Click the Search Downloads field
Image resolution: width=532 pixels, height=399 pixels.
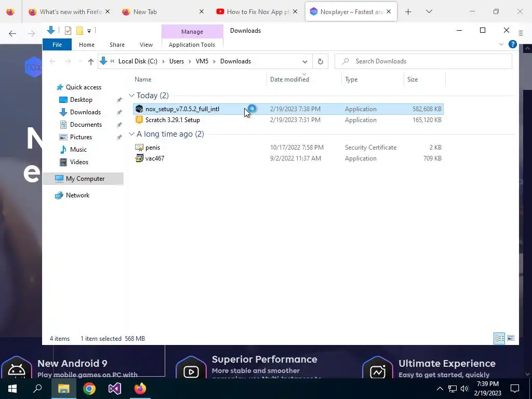[423, 61]
